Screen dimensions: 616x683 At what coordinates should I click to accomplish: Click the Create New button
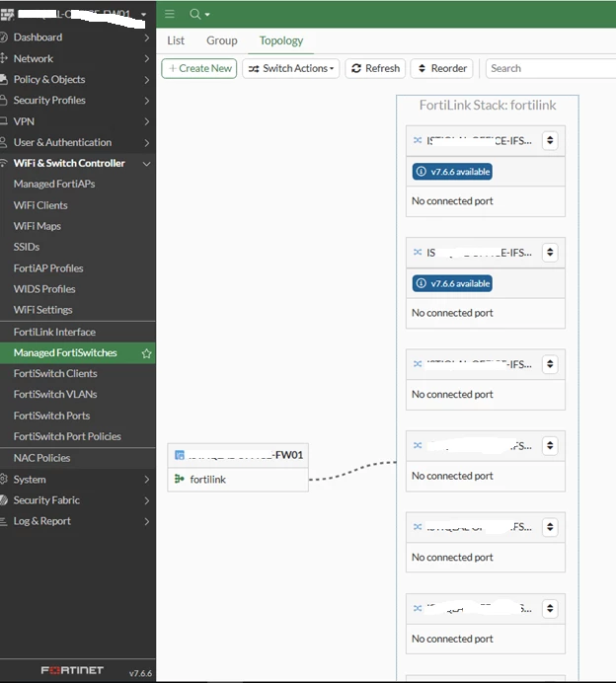coord(199,68)
